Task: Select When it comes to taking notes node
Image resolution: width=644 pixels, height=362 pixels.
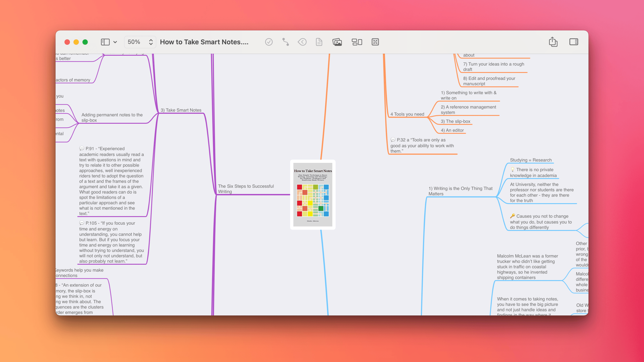Action: 528,307
